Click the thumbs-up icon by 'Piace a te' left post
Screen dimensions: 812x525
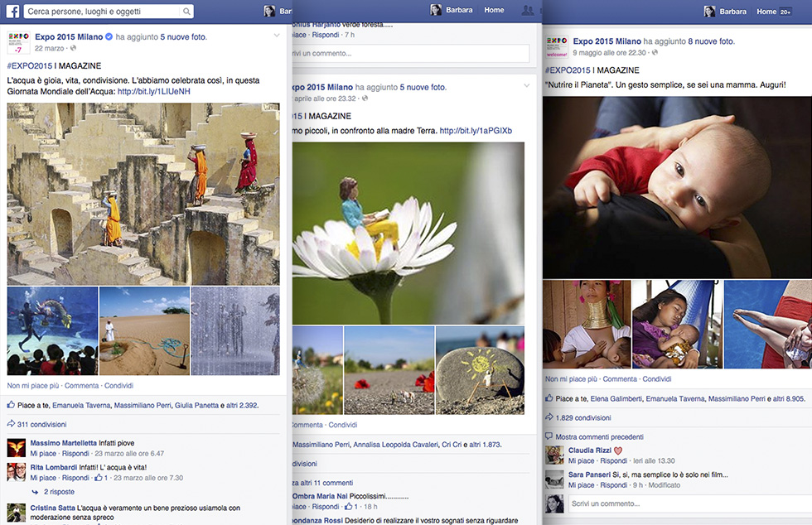click(x=11, y=405)
